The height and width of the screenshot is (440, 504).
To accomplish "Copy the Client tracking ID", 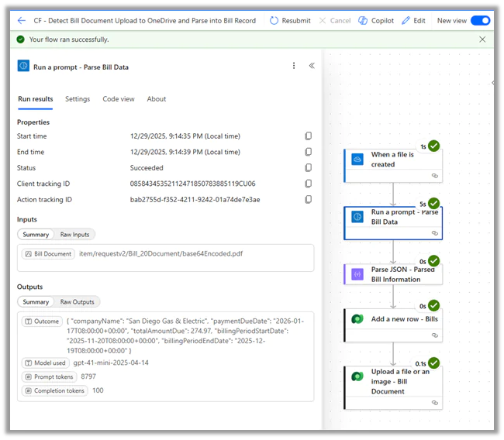I will click(309, 184).
